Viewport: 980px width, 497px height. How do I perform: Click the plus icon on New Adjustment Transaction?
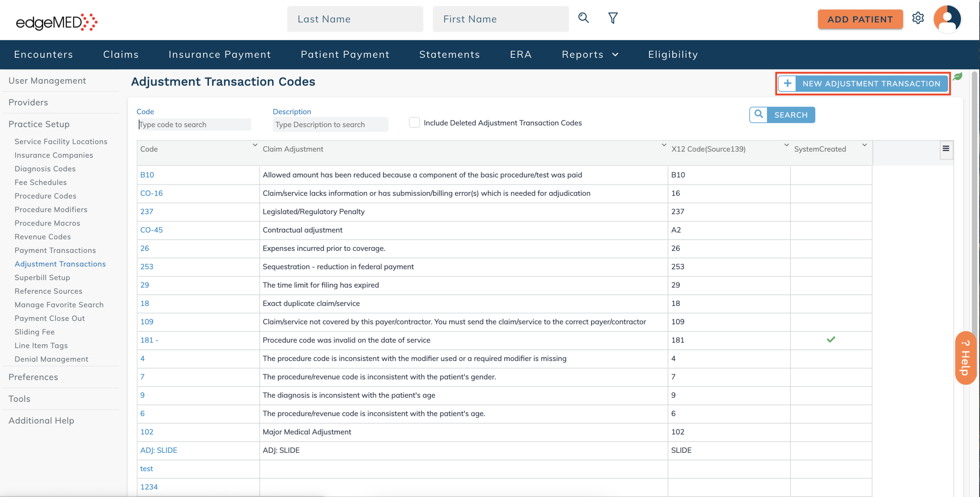[788, 83]
